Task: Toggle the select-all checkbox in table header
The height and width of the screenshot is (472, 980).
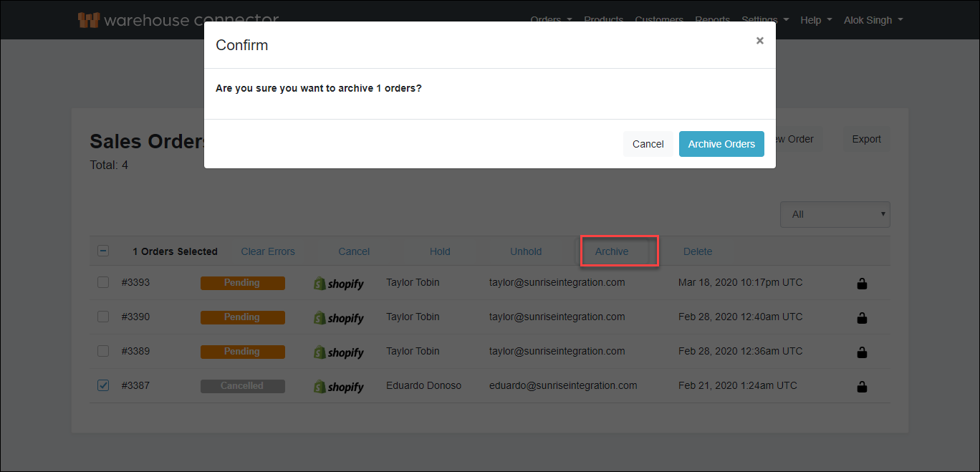Action: point(102,251)
